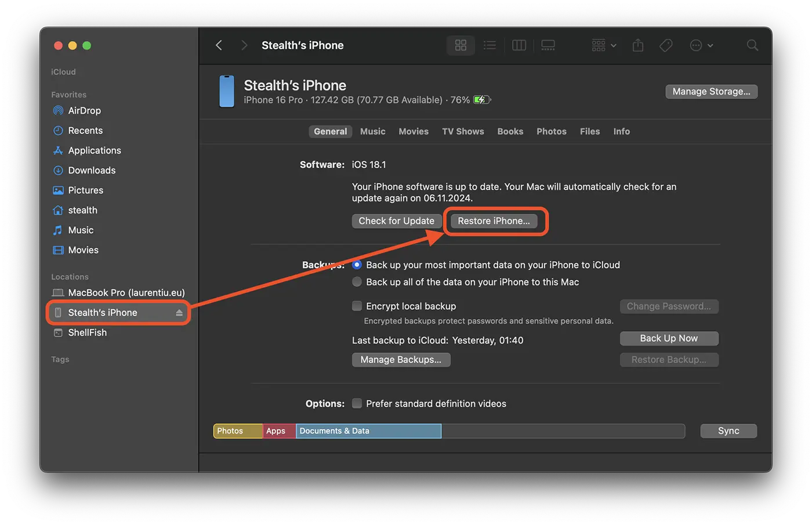The height and width of the screenshot is (525, 812).
Task: Click Restore iPhone button
Action: pos(494,221)
